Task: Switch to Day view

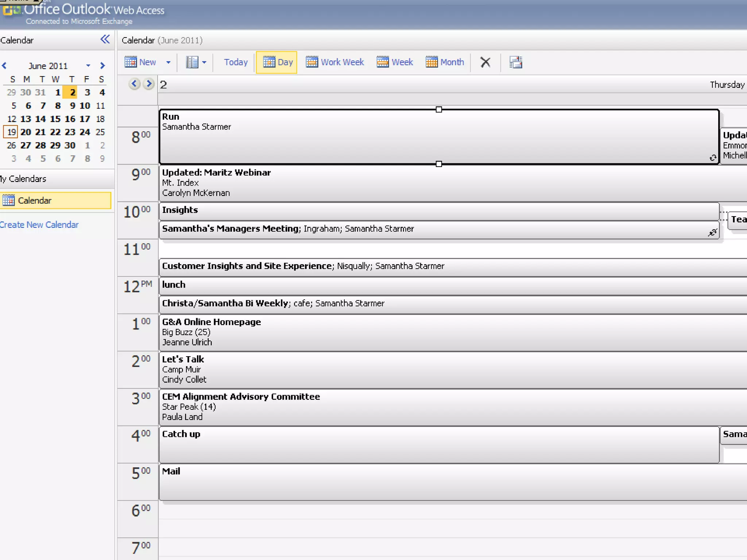Action: [x=277, y=62]
